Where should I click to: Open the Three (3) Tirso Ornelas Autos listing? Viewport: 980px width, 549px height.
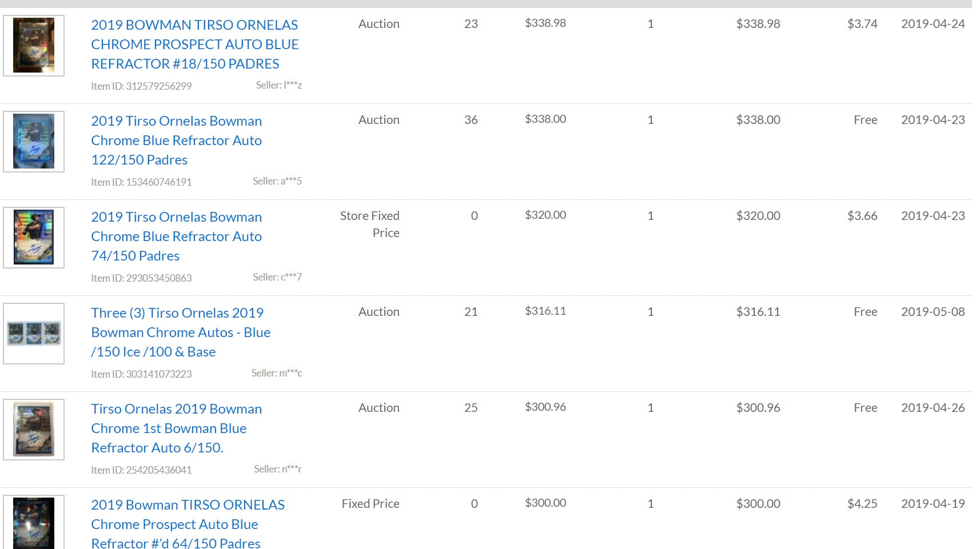coord(181,332)
